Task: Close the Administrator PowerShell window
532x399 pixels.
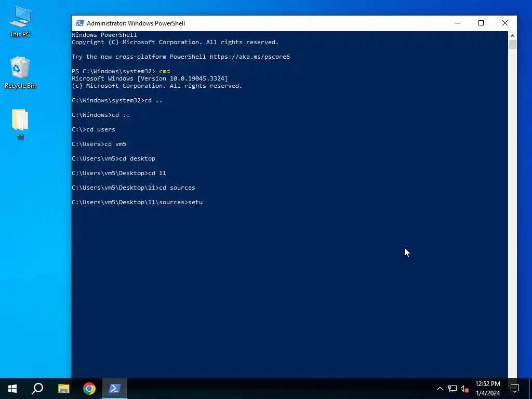Action: point(505,23)
